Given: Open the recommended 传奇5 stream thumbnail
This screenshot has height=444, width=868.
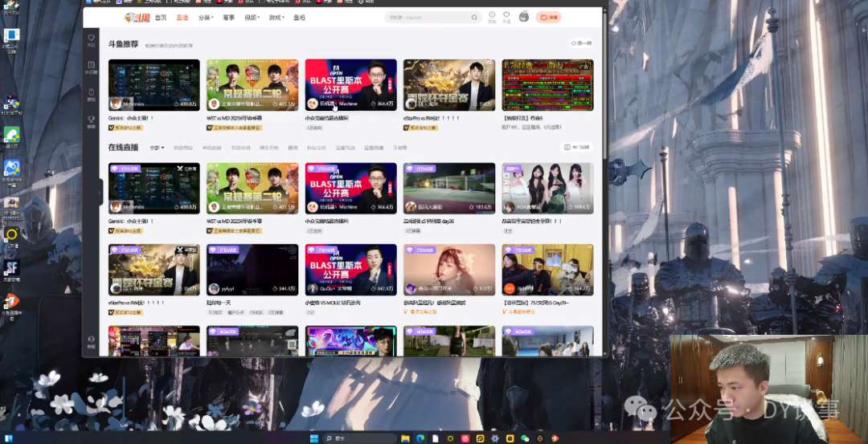Looking at the screenshot, I should click(547, 84).
